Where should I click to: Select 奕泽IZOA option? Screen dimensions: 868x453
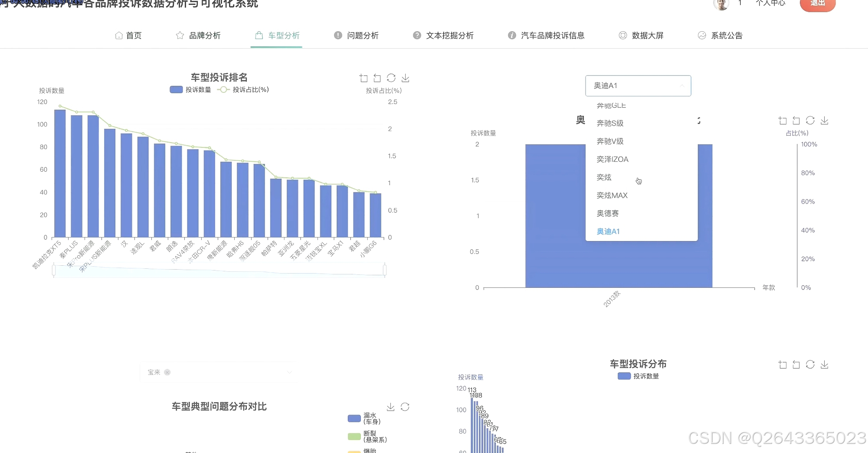pyautogui.click(x=642, y=160)
